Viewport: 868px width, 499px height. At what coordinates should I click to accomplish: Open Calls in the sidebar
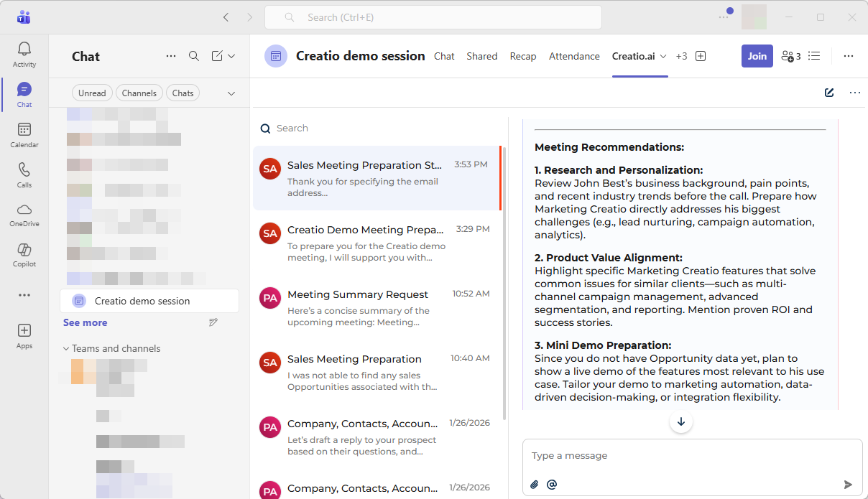pos(24,175)
